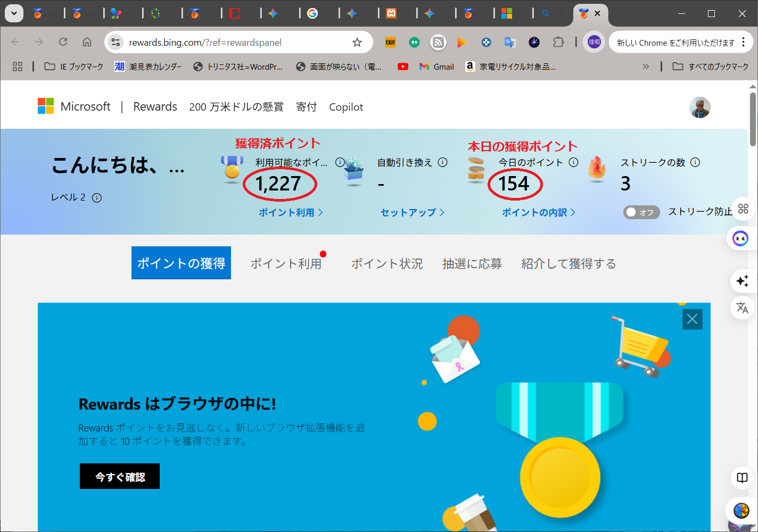Open the Chrome three-dot menu

744,42
